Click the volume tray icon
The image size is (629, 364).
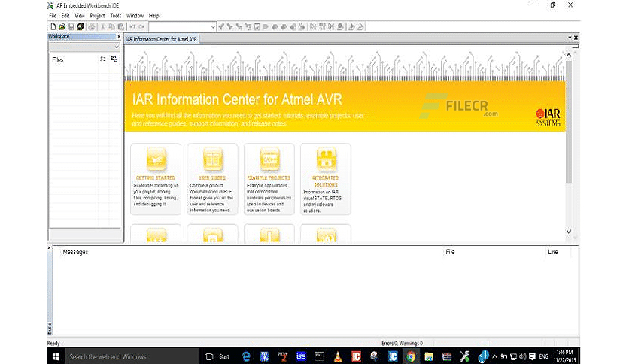coord(523,356)
